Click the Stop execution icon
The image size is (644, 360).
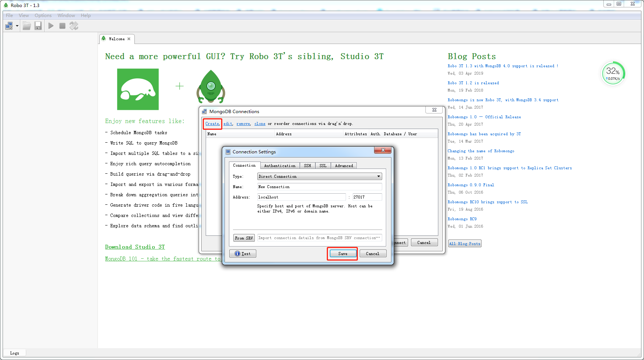(x=62, y=26)
